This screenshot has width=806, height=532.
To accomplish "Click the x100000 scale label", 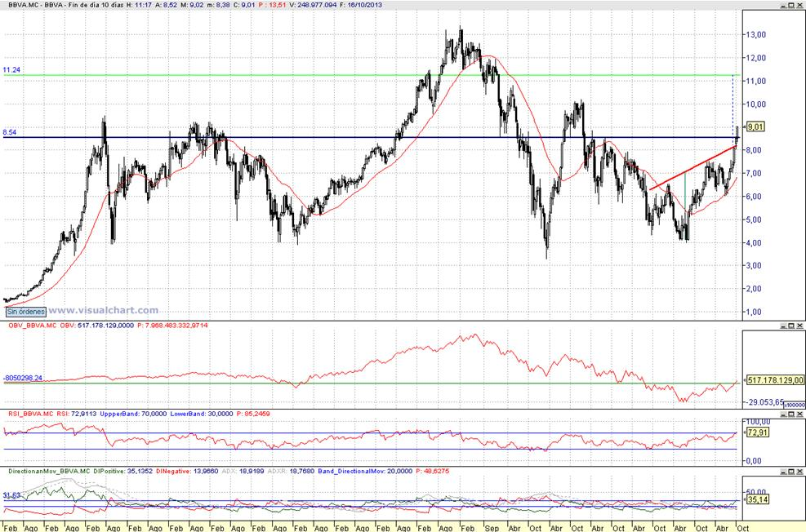I will point(795,405).
